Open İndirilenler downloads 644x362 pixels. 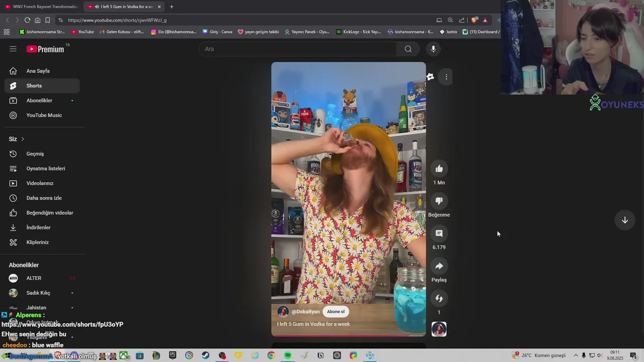[42, 228]
